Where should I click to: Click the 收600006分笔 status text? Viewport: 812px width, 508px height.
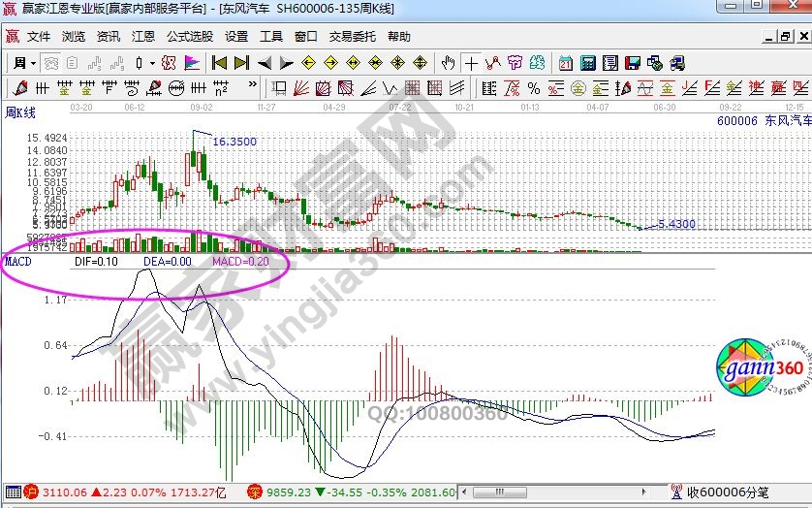(728, 492)
